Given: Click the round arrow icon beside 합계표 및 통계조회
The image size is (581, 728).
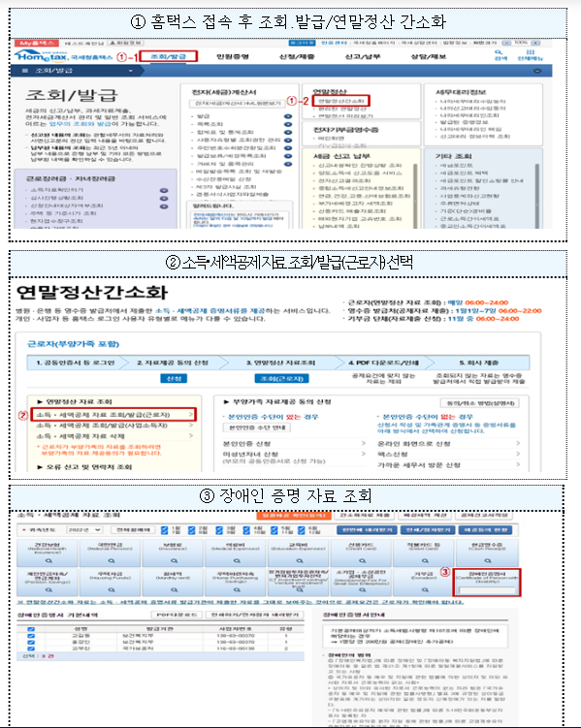Looking at the screenshot, I should 288,133.
